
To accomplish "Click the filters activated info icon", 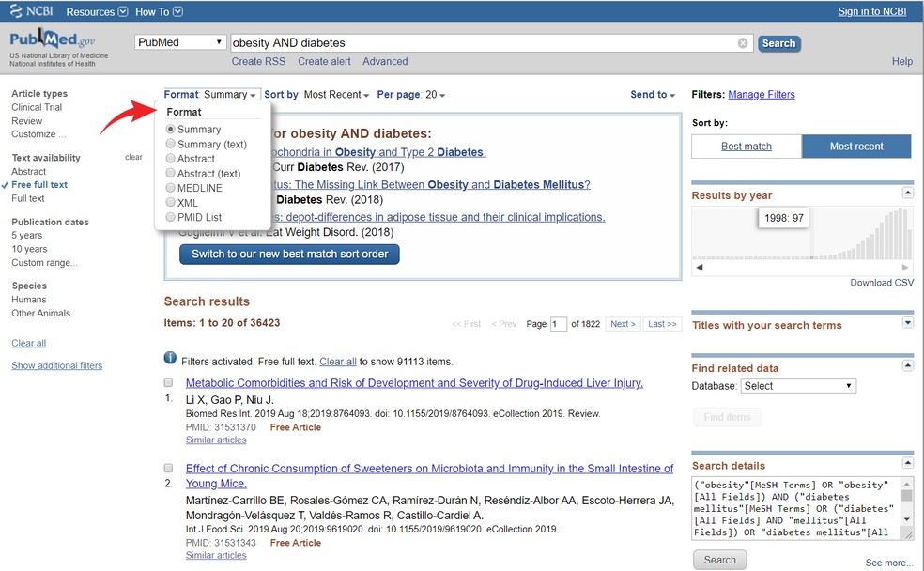I will tap(170, 356).
